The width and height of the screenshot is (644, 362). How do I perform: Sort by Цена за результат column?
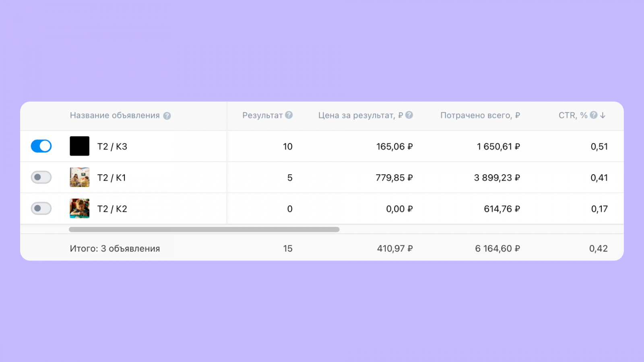360,115
